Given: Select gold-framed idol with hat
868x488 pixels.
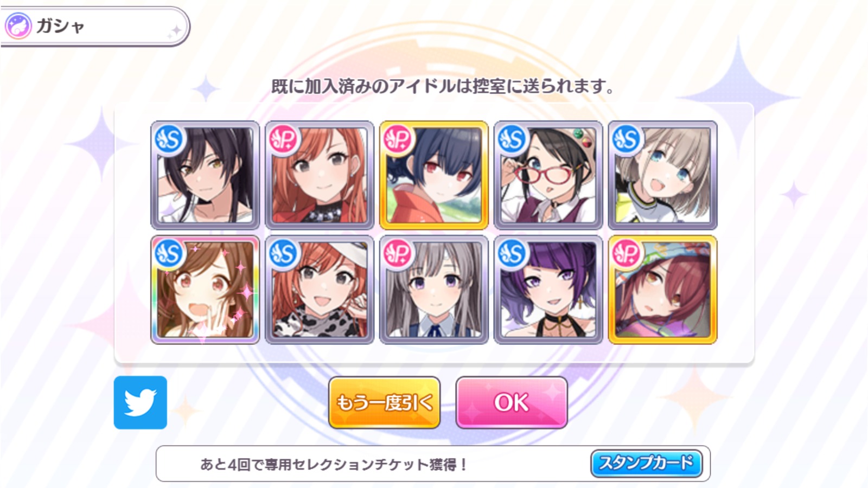Looking at the screenshot, I should (663, 290).
